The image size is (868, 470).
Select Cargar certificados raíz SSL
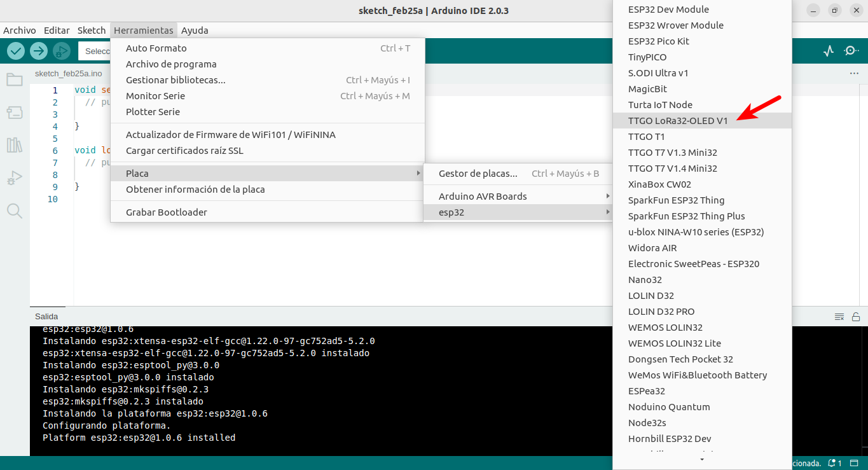click(x=267, y=151)
